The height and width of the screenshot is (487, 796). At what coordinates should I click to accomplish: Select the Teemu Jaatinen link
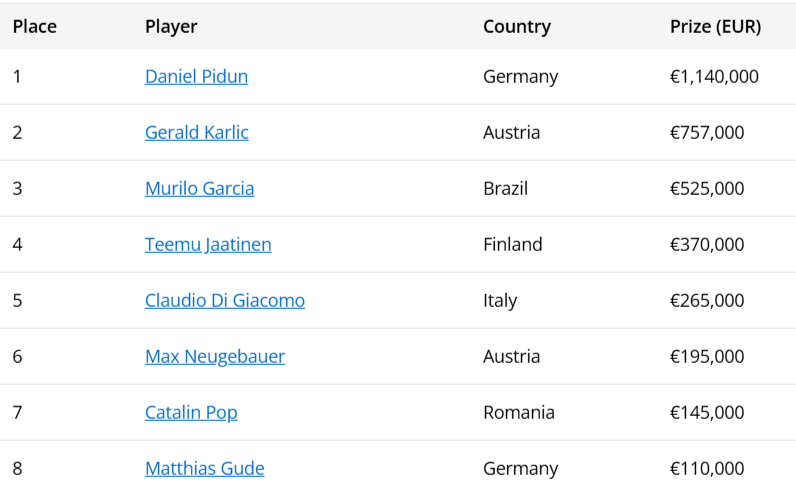[208, 245]
